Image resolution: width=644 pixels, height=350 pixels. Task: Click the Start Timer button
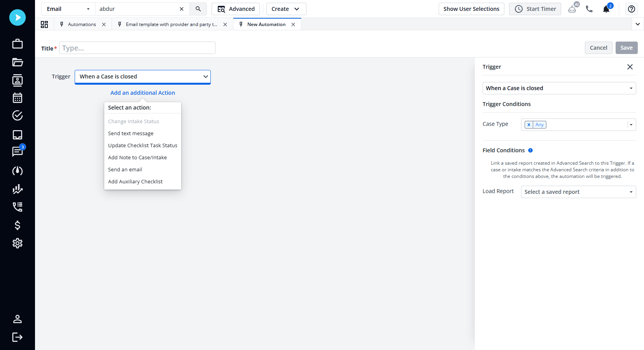coord(535,9)
